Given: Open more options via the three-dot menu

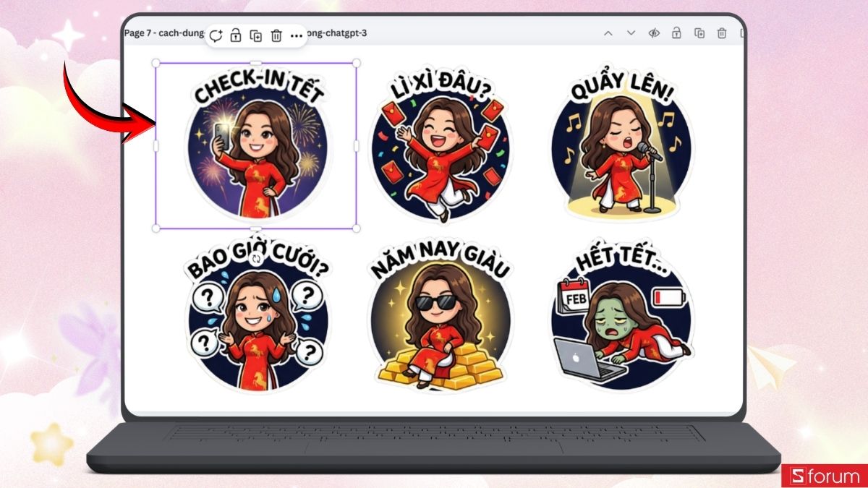Looking at the screenshot, I should tap(295, 34).
